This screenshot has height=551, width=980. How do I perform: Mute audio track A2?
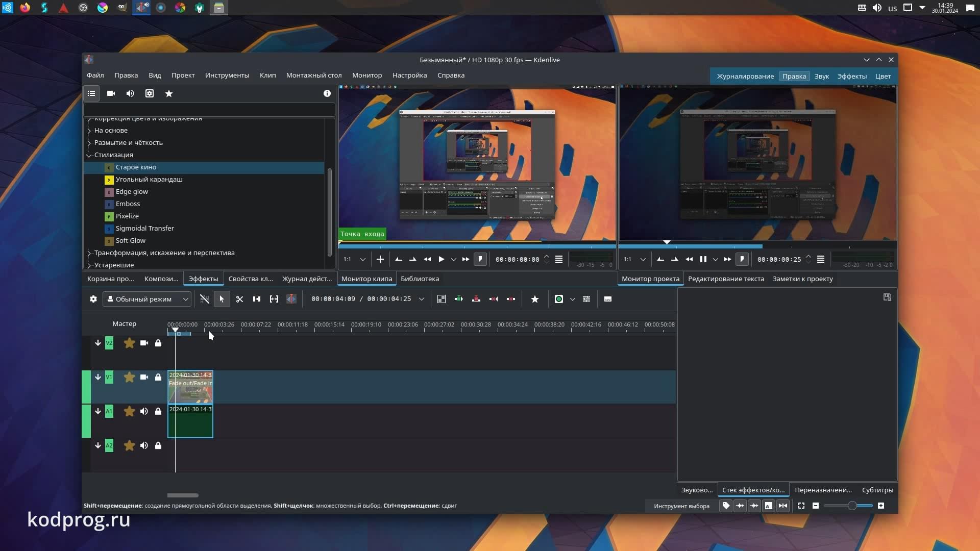tap(144, 445)
